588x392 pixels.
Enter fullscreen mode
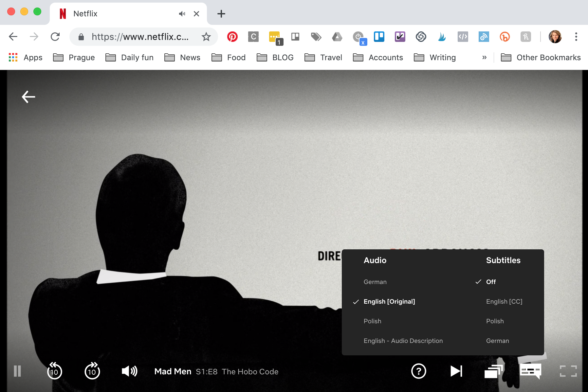coord(568,371)
